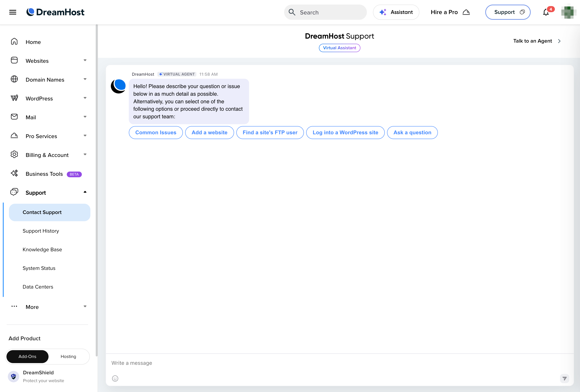The height and width of the screenshot is (392, 580).
Task: Click the Mail envelope icon in sidebar
Action: 14,117
